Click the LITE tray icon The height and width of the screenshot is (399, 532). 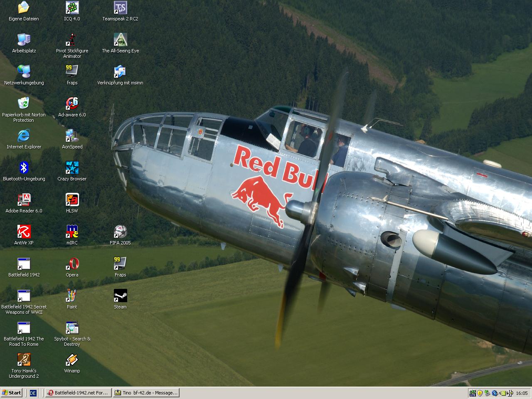473,393
